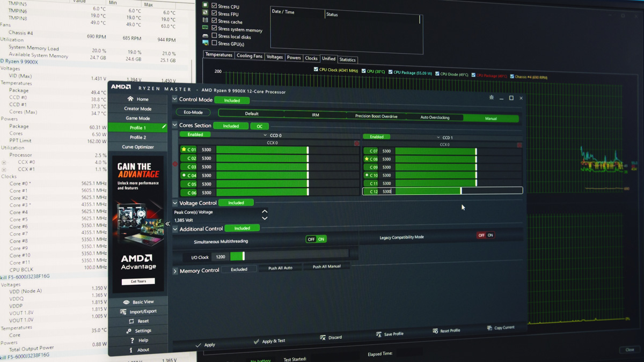
Task: Switch to Cooling Fans tab in stability test
Action: pyautogui.click(x=250, y=56)
